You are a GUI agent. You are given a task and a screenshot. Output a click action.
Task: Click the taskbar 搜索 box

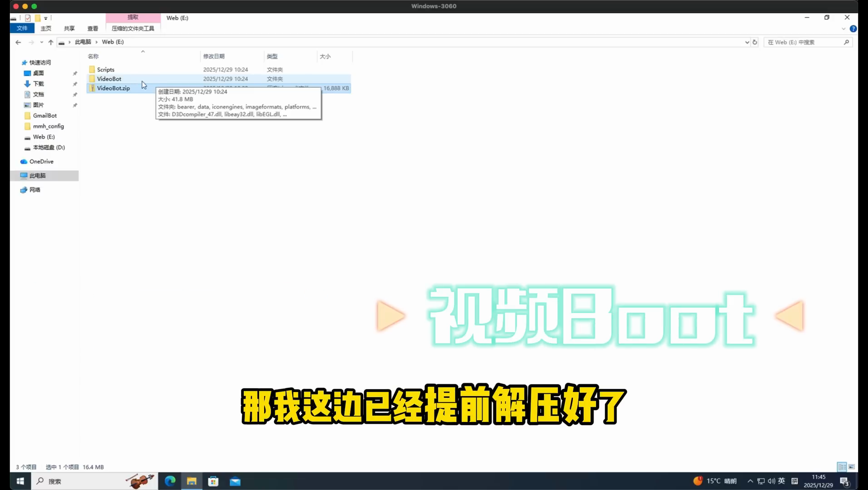click(x=94, y=481)
